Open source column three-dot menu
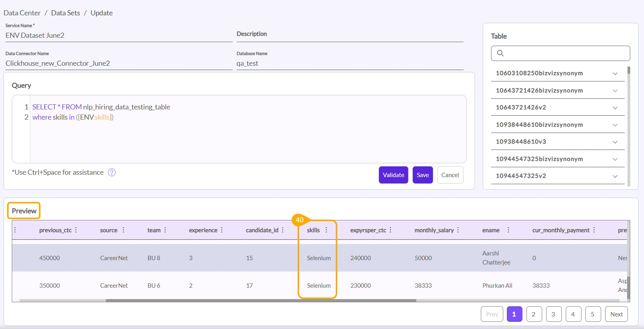This screenshot has width=644, height=329. point(123,230)
